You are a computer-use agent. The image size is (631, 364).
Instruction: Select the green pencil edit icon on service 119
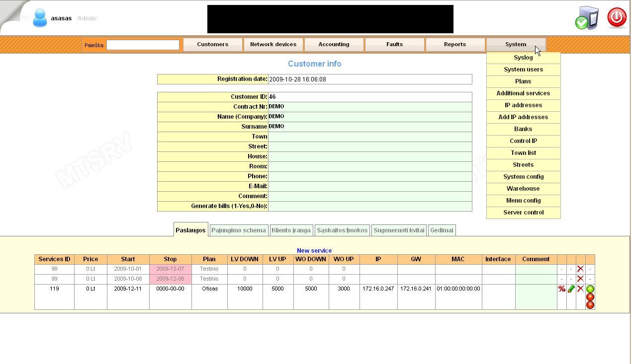click(571, 289)
